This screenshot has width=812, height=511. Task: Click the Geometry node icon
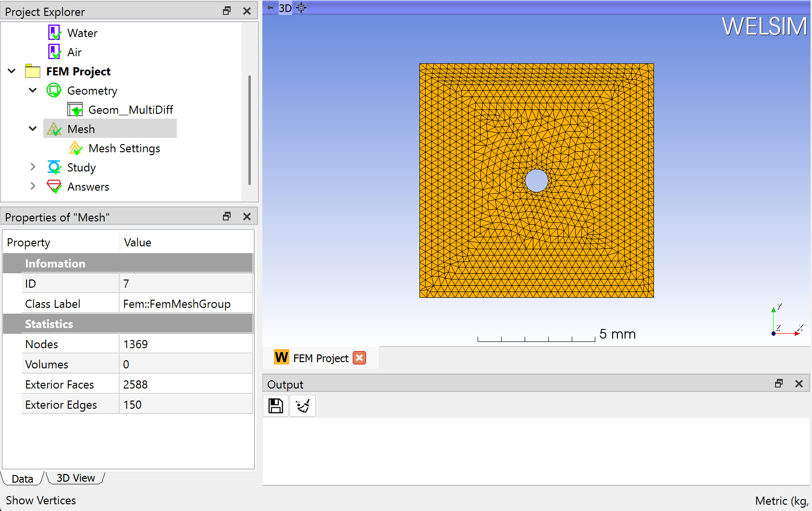point(54,90)
